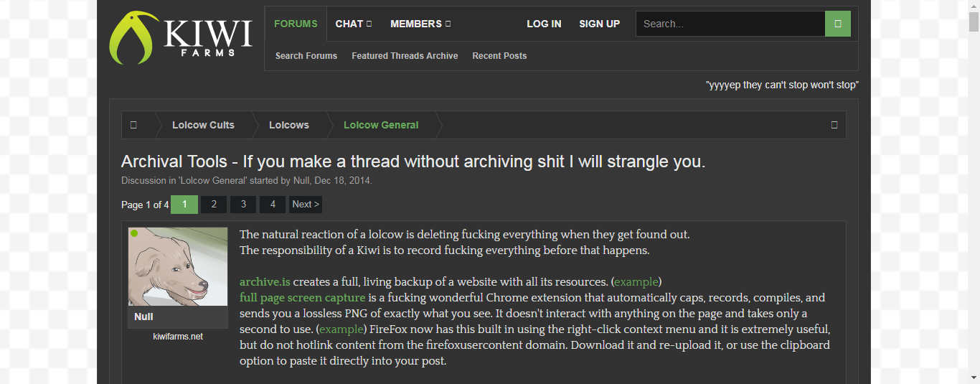Click "yyyyep they can't stop" quote
The width and height of the screenshot is (980, 384).
782,85
